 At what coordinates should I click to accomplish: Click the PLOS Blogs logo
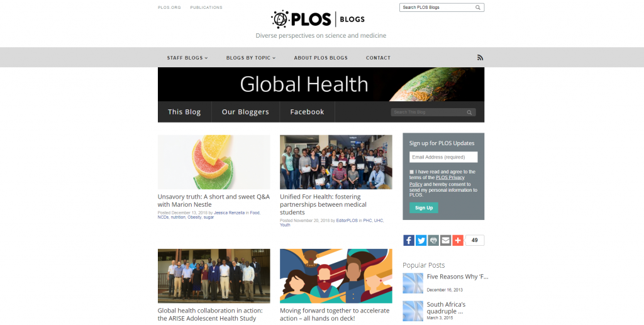click(x=318, y=19)
